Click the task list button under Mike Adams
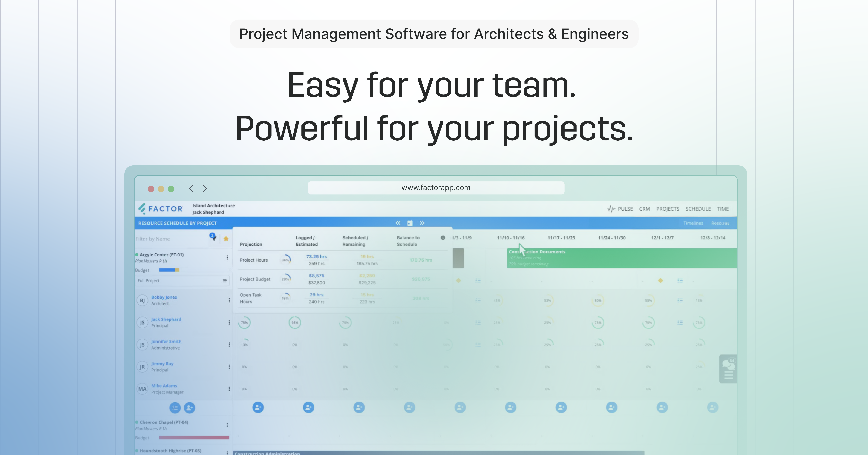Image resolution: width=868 pixels, height=455 pixels. pyautogui.click(x=175, y=408)
